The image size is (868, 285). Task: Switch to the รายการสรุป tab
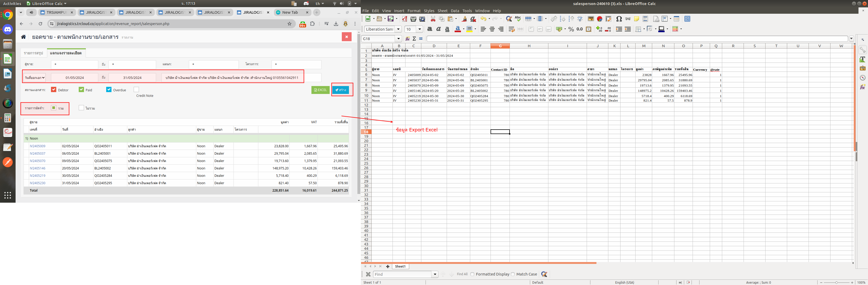[33, 53]
